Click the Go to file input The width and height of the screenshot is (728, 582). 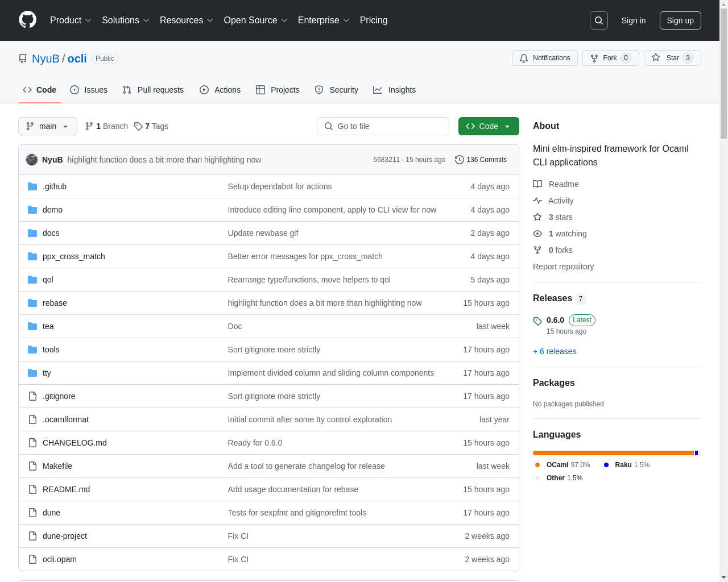tap(383, 126)
